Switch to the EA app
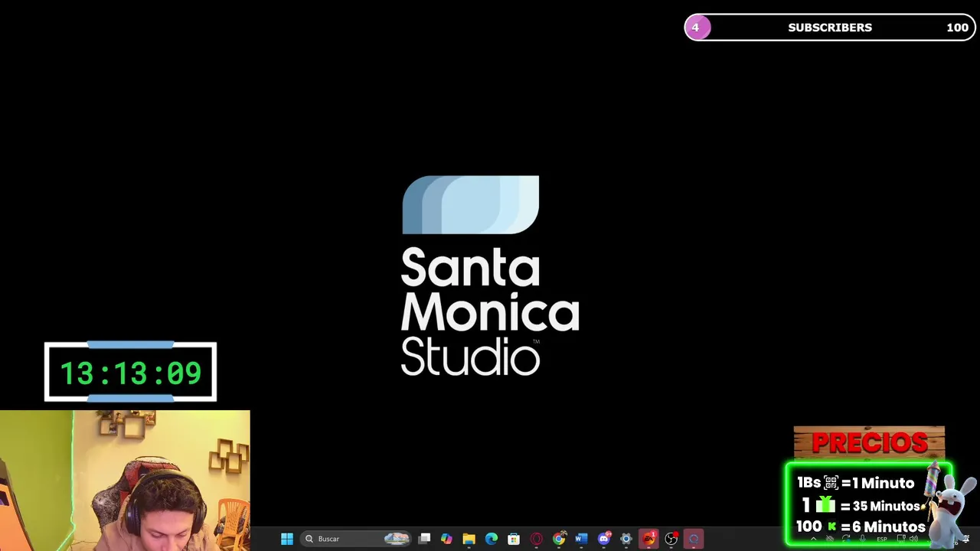The width and height of the screenshot is (980, 551). tap(649, 539)
